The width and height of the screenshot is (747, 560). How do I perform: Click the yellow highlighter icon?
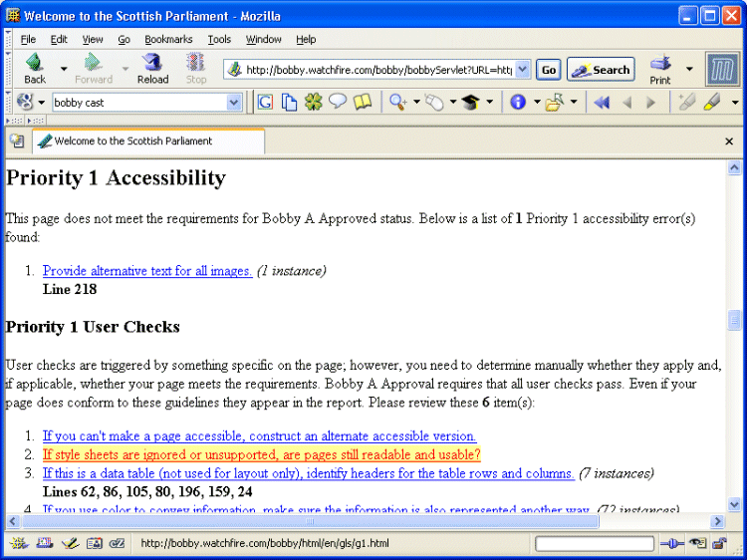(712, 102)
